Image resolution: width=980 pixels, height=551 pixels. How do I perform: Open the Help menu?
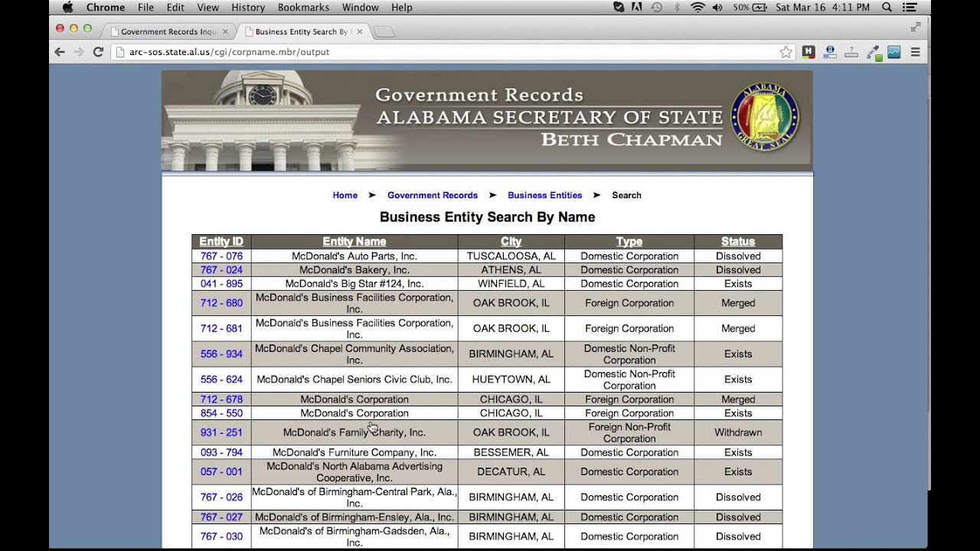point(402,8)
